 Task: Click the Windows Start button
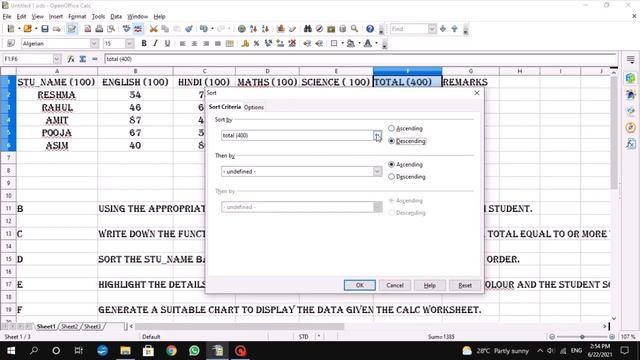click(x=11, y=351)
